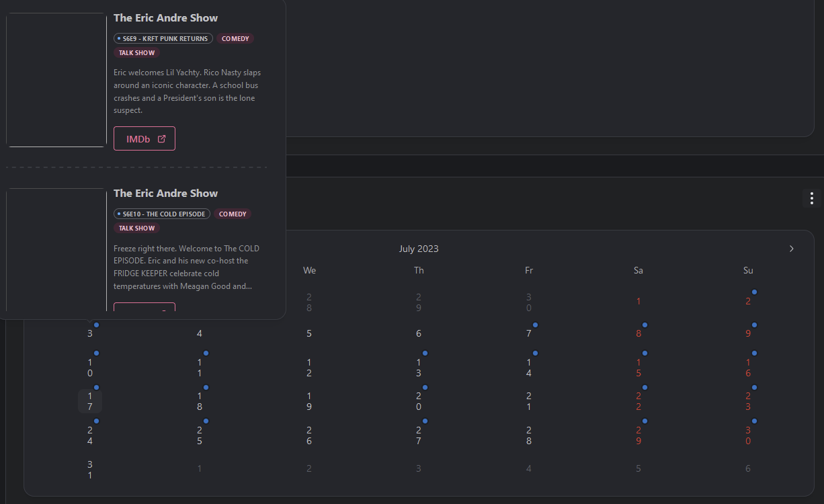Select July 21 on the calendar

point(529,401)
